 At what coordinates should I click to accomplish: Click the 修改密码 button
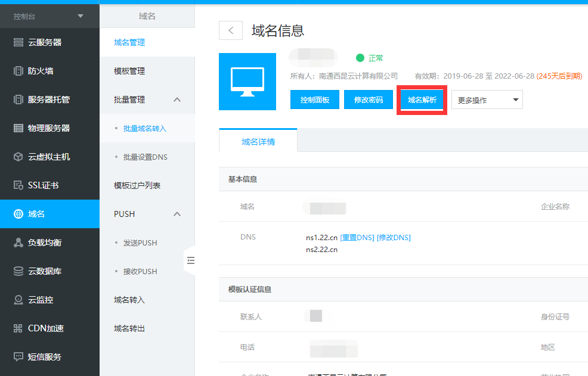[x=368, y=100]
